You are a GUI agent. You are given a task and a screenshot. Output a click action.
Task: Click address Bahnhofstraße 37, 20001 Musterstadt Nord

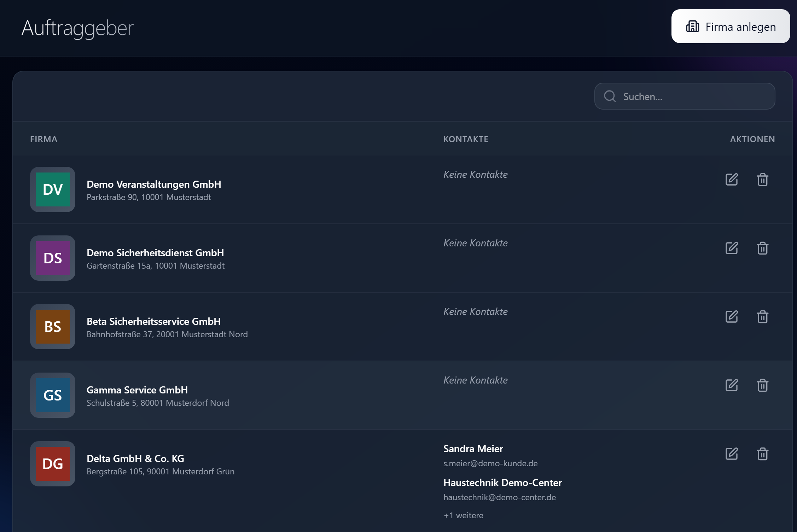(167, 334)
